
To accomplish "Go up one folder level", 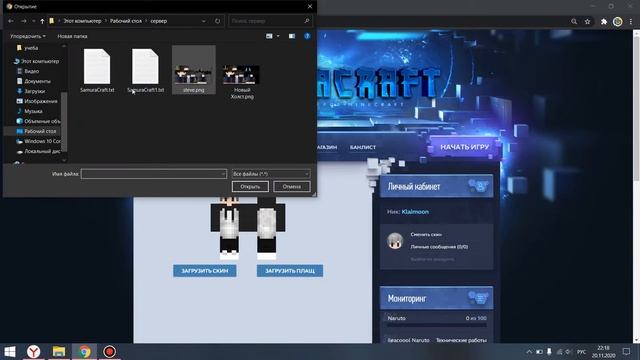I will coord(42,21).
